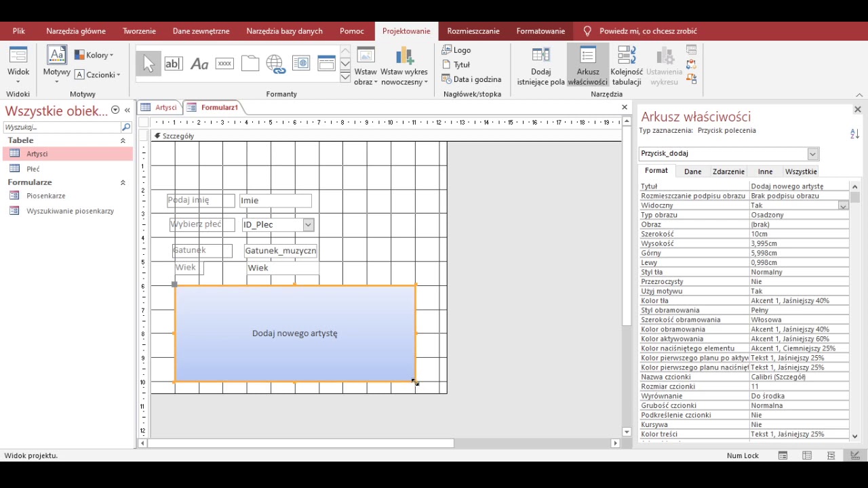Click the subform in new window icon
Image resolution: width=868 pixels, height=488 pixels.
(x=691, y=50)
